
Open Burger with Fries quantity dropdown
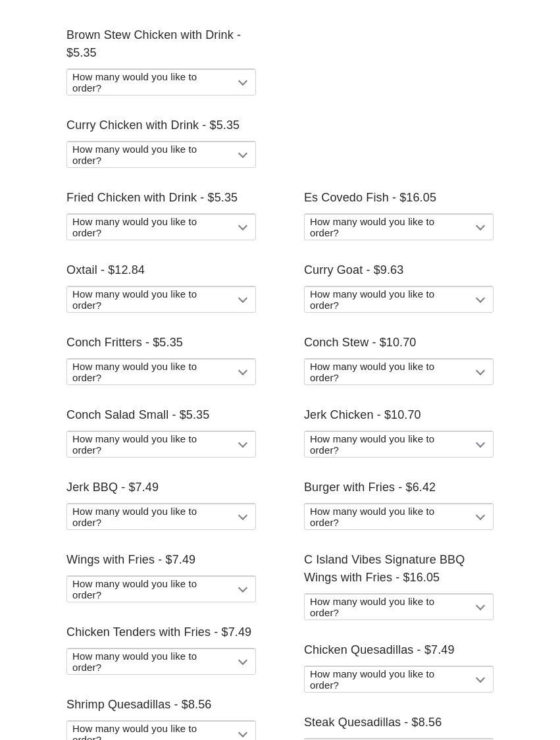[x=398, y=517]
